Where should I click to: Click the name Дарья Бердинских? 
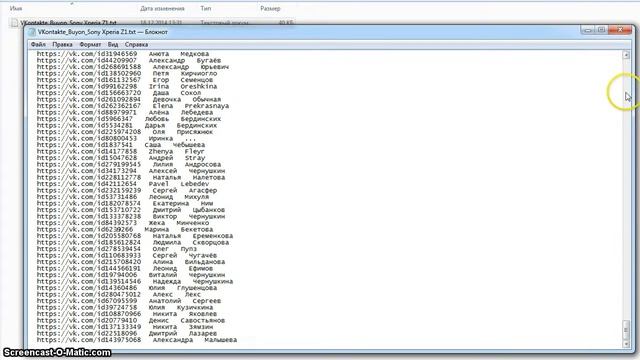click(x=181, y=125)
